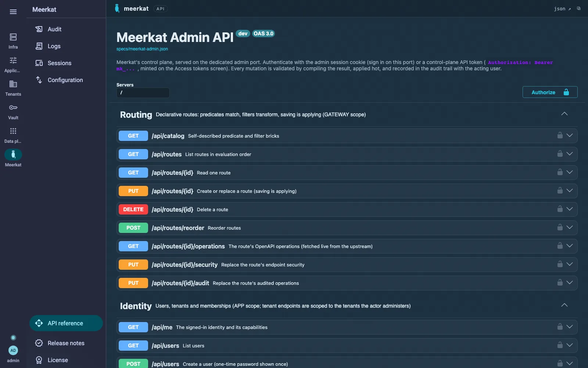Click the /api/catalog endpoint path
The height and width of the screenshot is (368, 588).
pos(168,136)
